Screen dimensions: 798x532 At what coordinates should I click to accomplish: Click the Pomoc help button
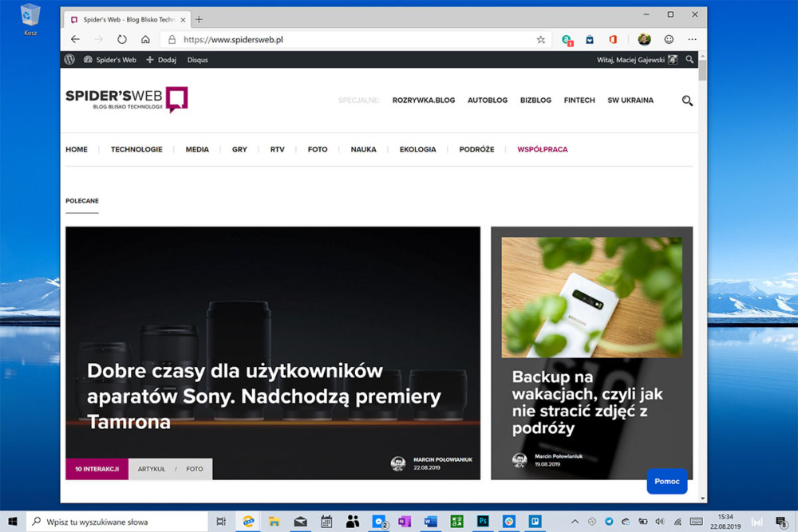tap(666, 481)
